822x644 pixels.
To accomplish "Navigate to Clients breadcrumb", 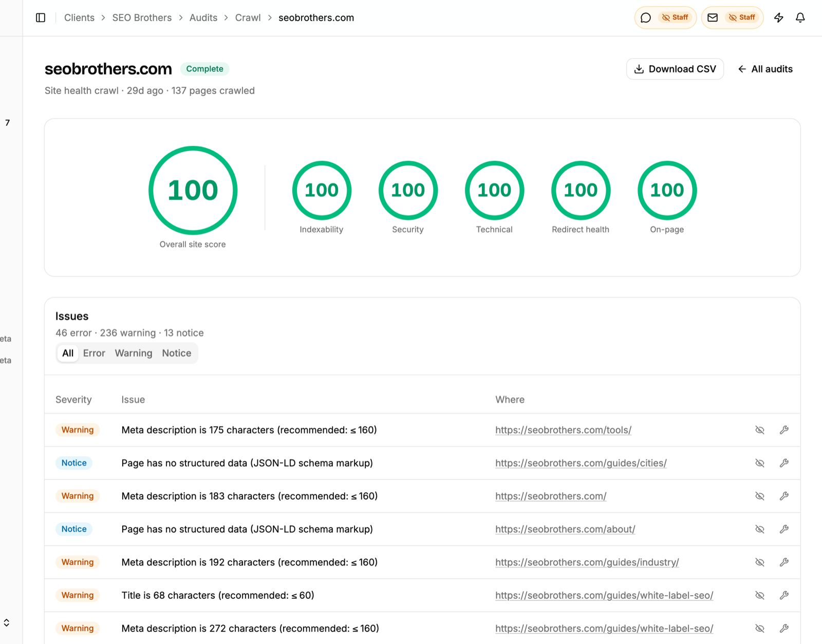I will point(79,18).
